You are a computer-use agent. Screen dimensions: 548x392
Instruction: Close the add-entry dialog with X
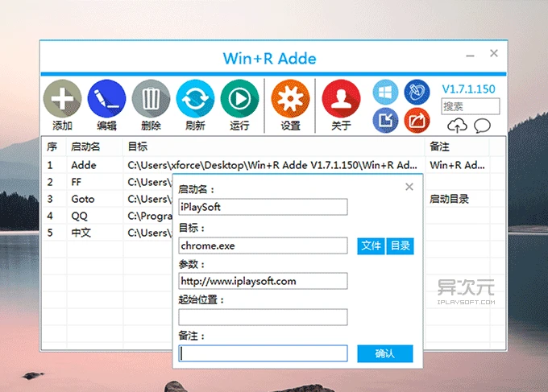click(409, 187)
